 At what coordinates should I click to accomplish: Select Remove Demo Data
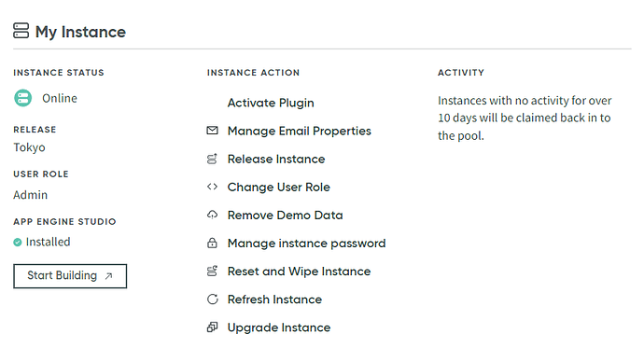(x=285, y=215)
